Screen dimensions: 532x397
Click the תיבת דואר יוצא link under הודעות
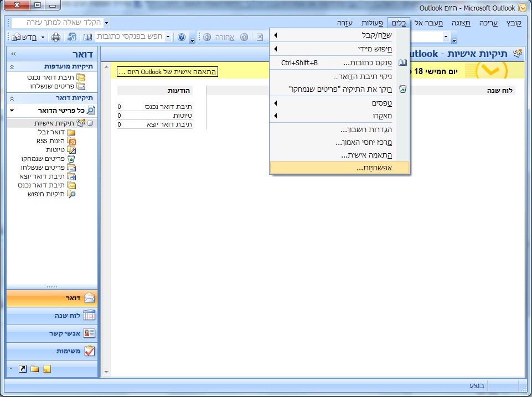click(x=169, y=124)
